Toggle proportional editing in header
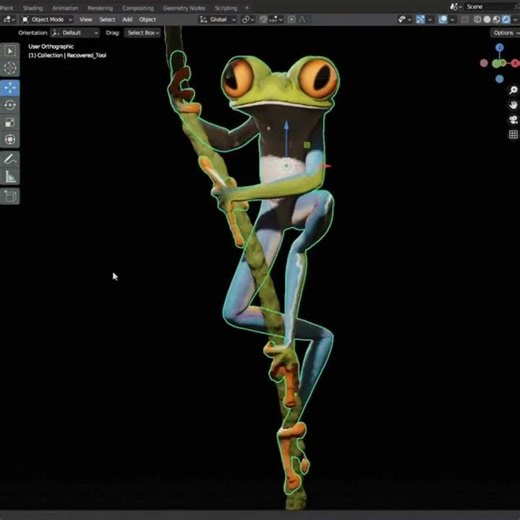This screenshot has height=520, width=520. (x=291, y=20)
